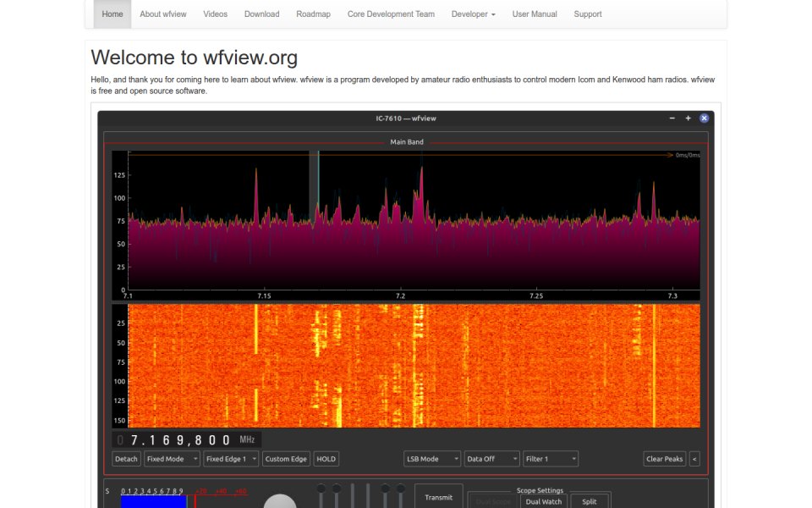Click the "0ms/0ms" latency readout
The image size is (812, 508).
click(688, 155)
